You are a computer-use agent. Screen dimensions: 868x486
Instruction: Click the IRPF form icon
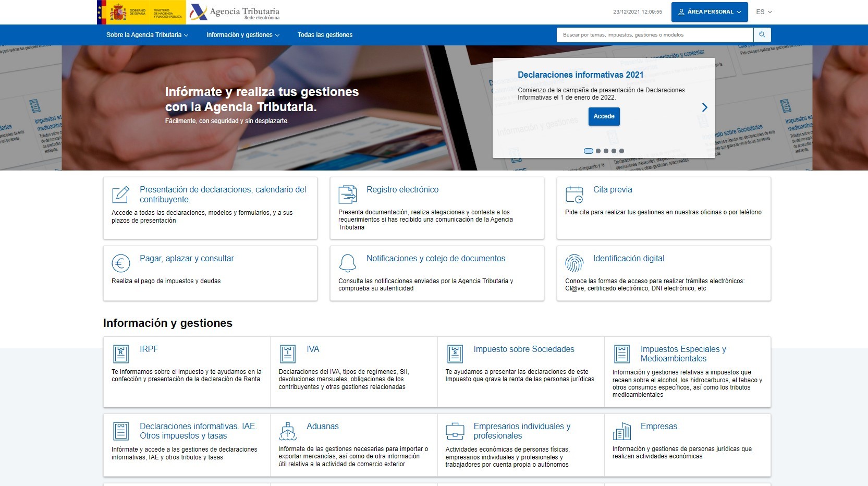click(121, 354)
